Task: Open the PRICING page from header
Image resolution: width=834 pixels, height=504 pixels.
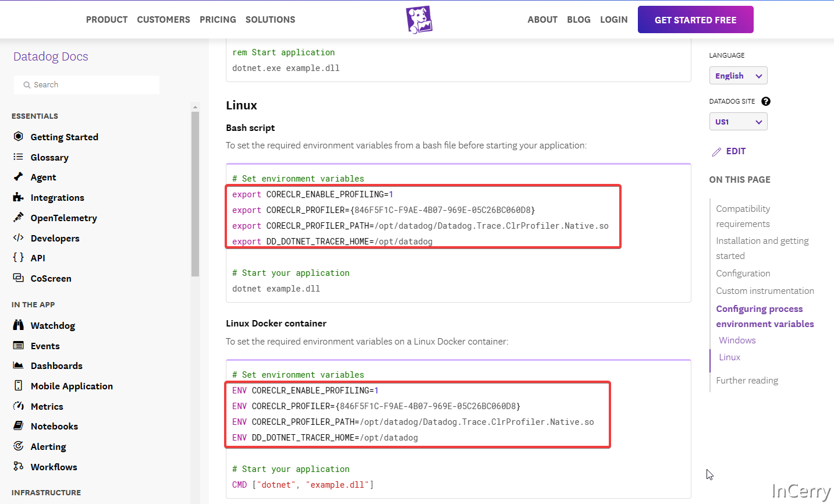Action: pyautogui.click(x=218, y=20)
